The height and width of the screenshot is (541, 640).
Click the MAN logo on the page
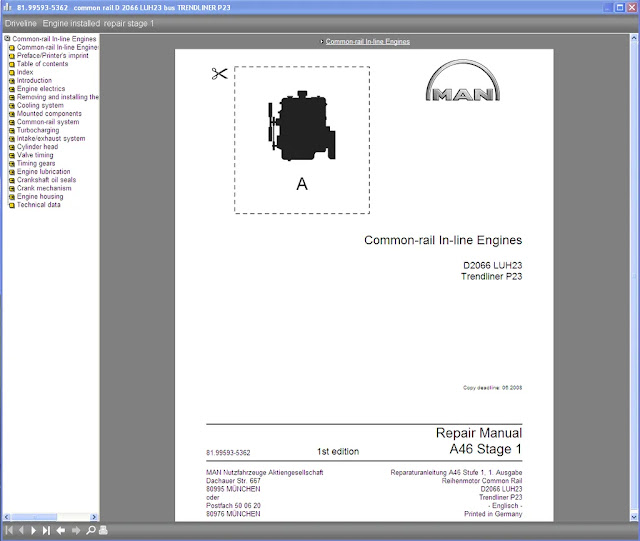tap(462, 80)
